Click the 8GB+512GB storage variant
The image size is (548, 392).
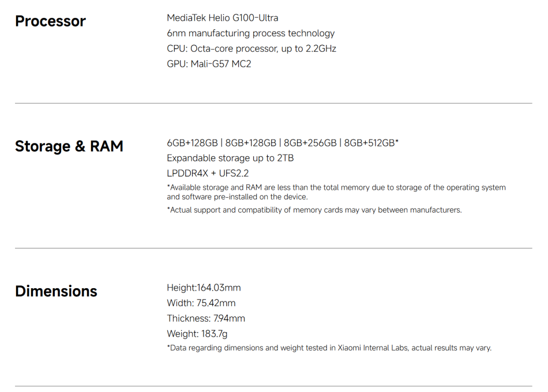tap(370, 143)
